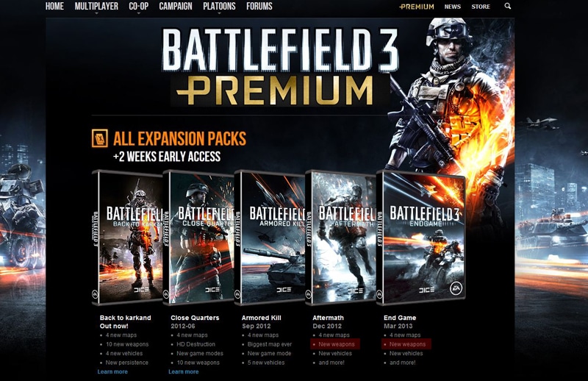Screen dimensions: 588x381
Task: Open the Campaign section
Action: 176,6
